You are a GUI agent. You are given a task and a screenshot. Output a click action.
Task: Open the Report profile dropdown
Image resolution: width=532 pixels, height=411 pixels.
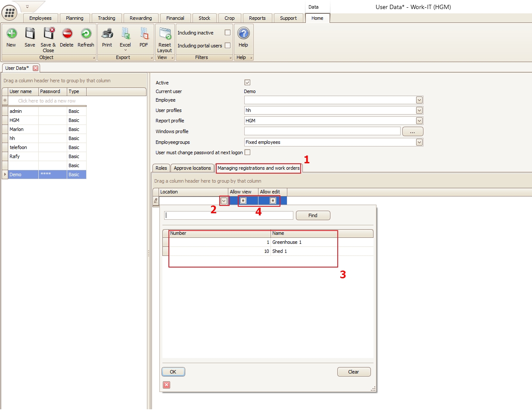point(419,121)
